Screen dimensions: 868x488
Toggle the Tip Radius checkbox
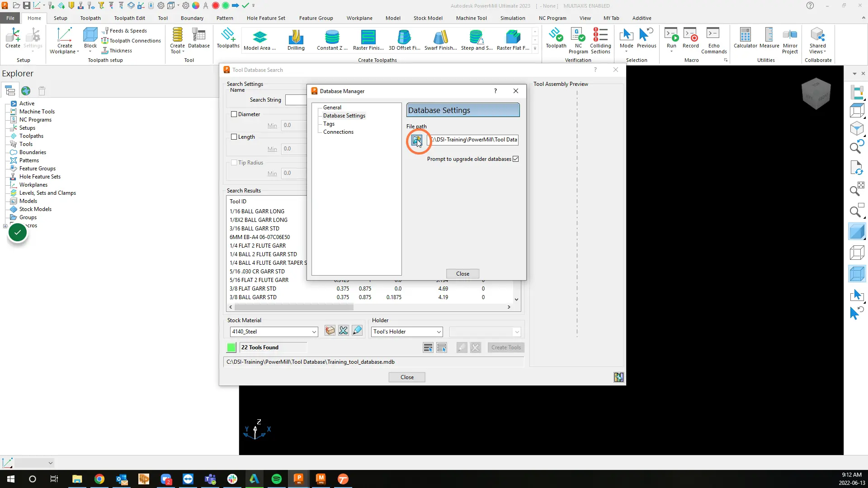click(234, 163)
